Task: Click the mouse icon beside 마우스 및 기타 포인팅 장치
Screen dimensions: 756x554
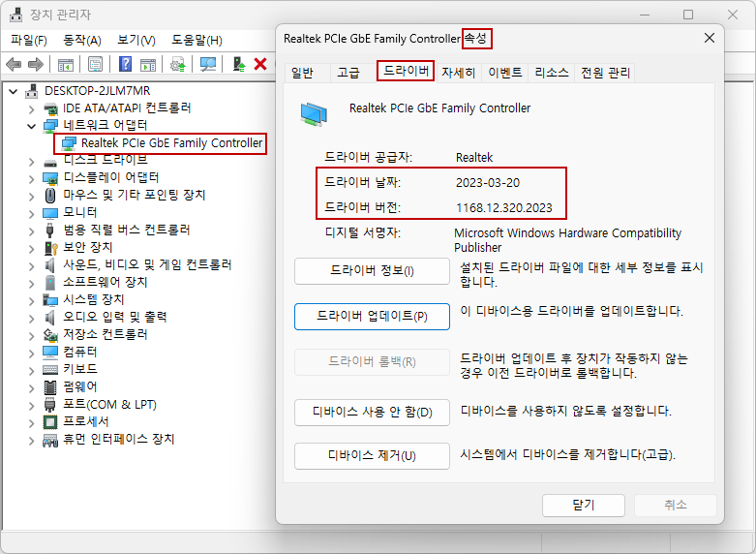Action: click(x=50, y=196)
